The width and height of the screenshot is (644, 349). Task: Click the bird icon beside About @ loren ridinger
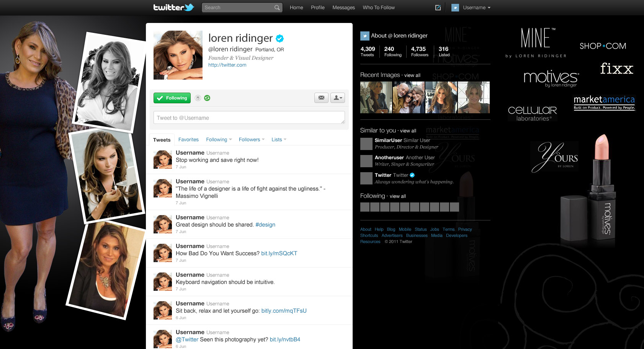pyautogui.click(x=364, y=36)
